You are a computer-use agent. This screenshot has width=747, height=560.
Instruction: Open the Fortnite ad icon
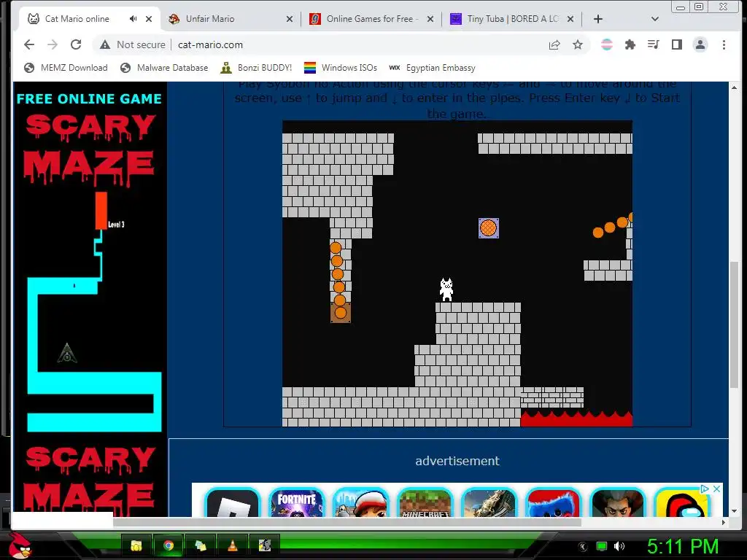(x=297, y=503)
